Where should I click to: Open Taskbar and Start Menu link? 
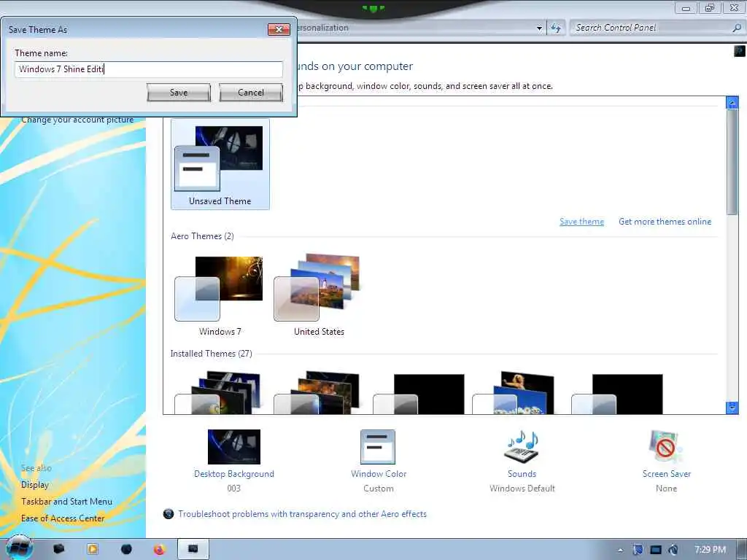click(x=66, y=502)
